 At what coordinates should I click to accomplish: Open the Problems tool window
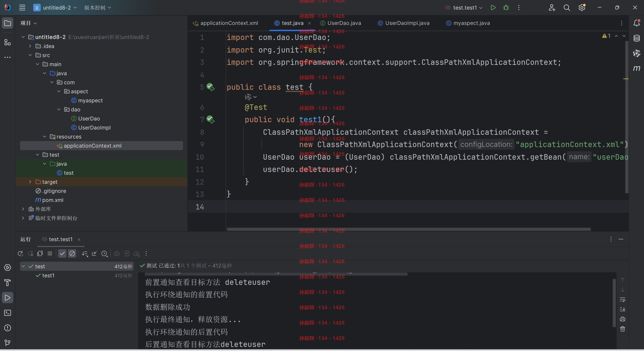point(8,328)
